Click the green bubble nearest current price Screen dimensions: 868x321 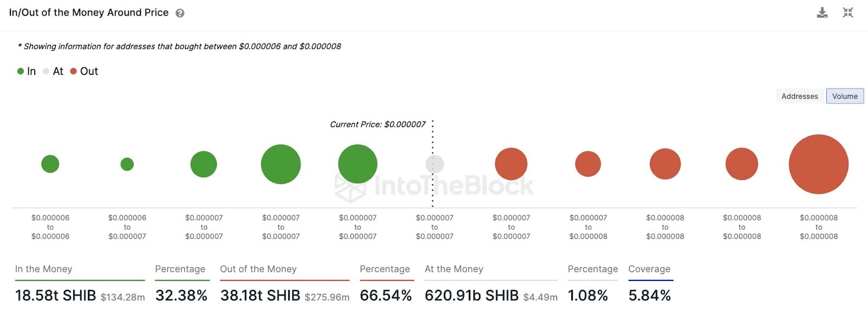358,164
